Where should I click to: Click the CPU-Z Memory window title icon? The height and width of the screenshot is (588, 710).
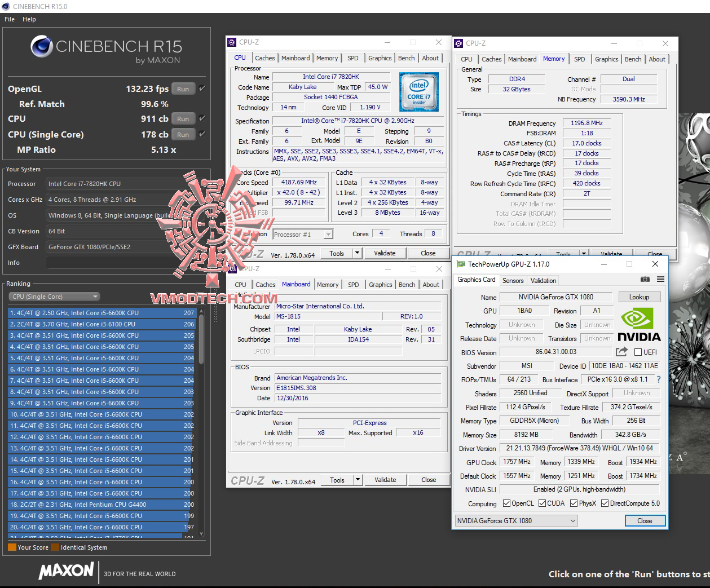458,43
